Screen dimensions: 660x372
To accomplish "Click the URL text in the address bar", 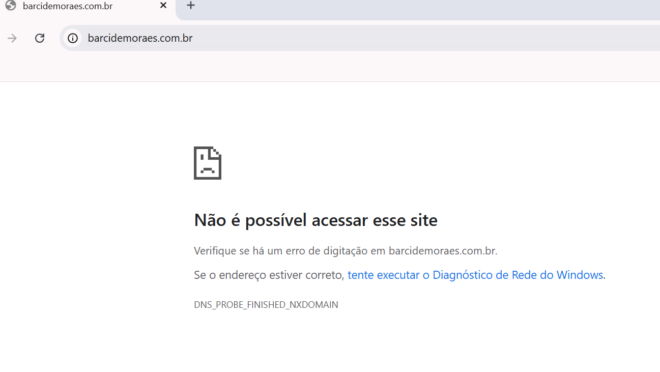I will [140, 38].
